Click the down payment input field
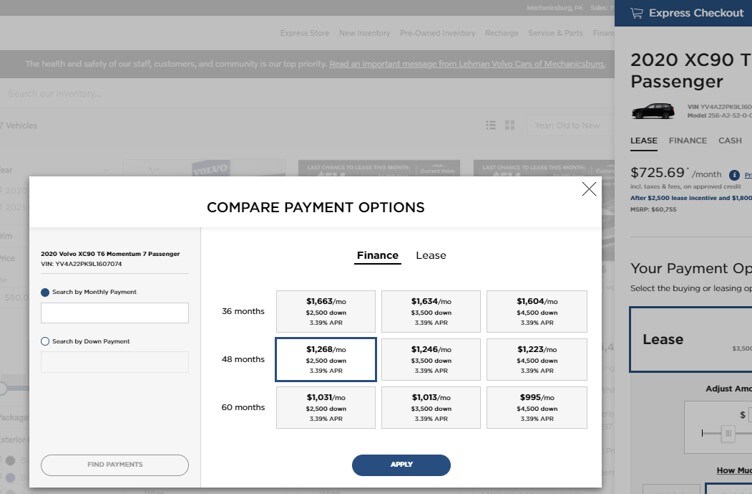The image size is (752, 494). [115, 362]
